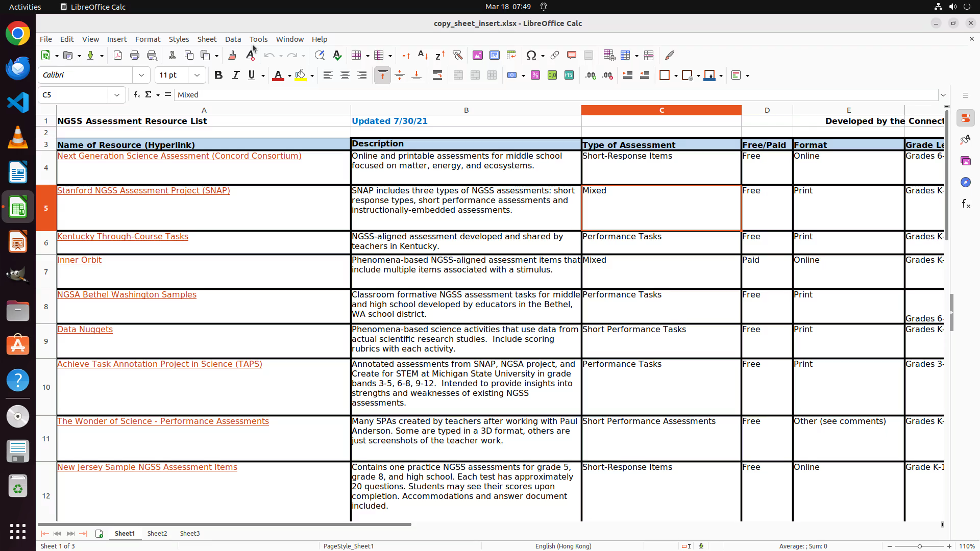This screenshot has height=551, width=980.
Task: Switch to the Sheet2 tab
Action: pos(157,534)
